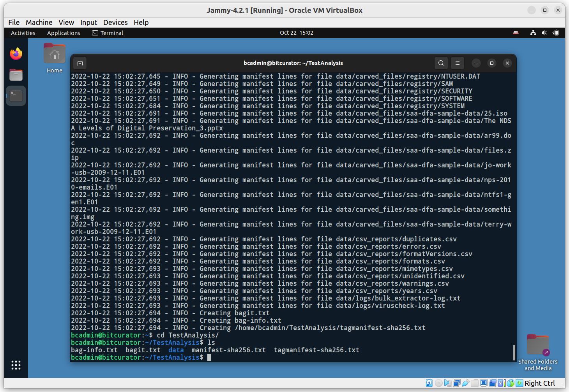Click the shared folders status icon
Screen dimensions: 569x392
click(x=475, y=383)
